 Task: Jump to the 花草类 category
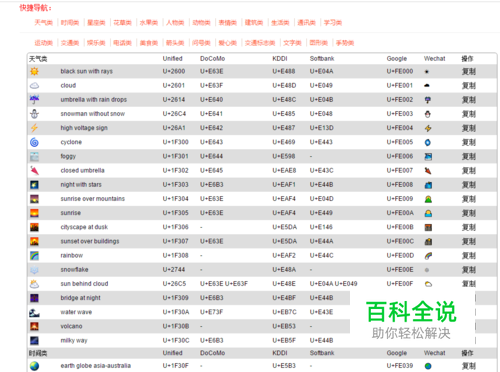point(123,23)
